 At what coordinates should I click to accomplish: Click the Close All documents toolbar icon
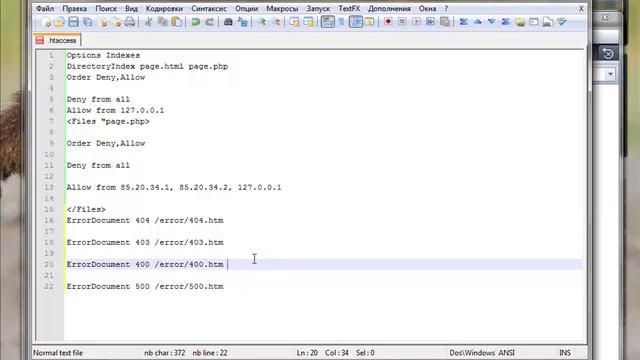117,22
